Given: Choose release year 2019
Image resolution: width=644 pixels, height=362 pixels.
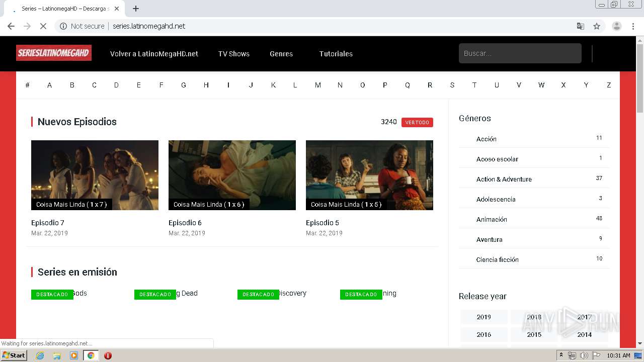Looking at the screenshot, I should (x=484, y=317).
